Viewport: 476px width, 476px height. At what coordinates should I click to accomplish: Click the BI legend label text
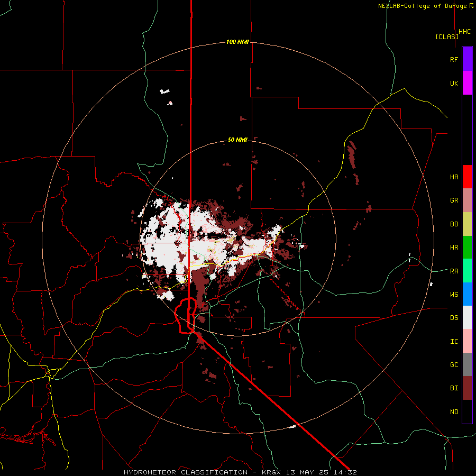[x=454, y=388]
